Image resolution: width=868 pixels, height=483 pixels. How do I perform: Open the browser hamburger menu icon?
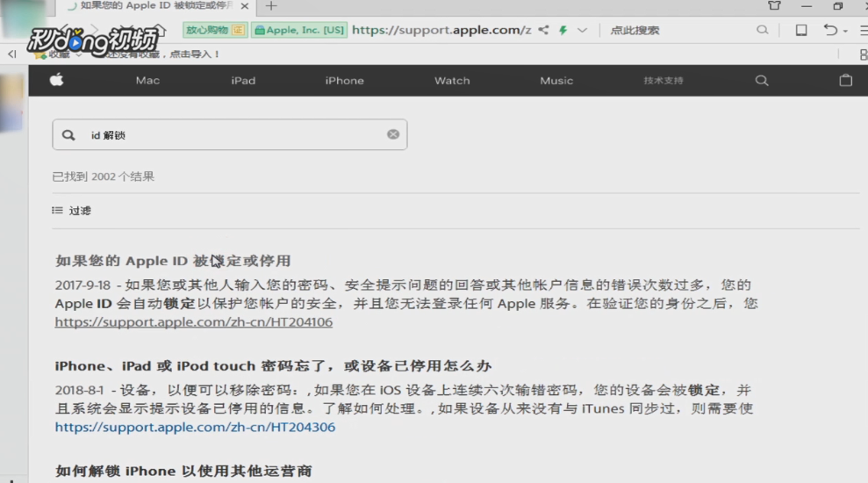tap(863, 30)
